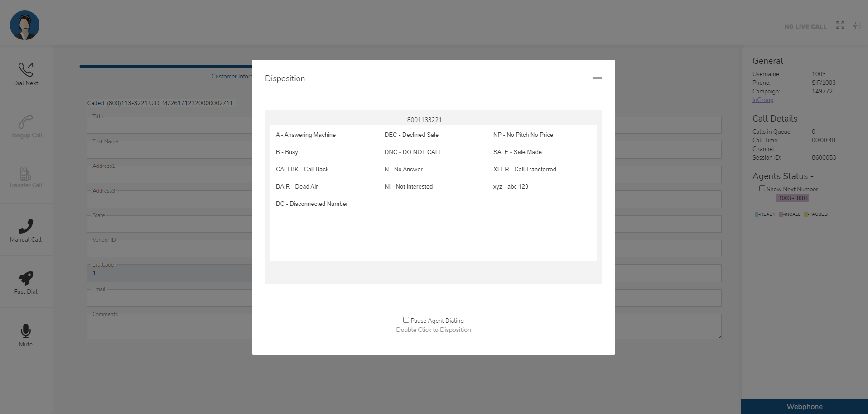
Task: Start a Manual Call
Action: click(25, 230)
